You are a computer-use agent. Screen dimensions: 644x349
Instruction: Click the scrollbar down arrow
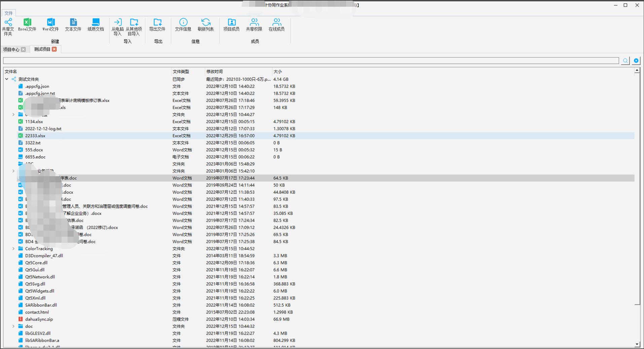coord(637,344)
